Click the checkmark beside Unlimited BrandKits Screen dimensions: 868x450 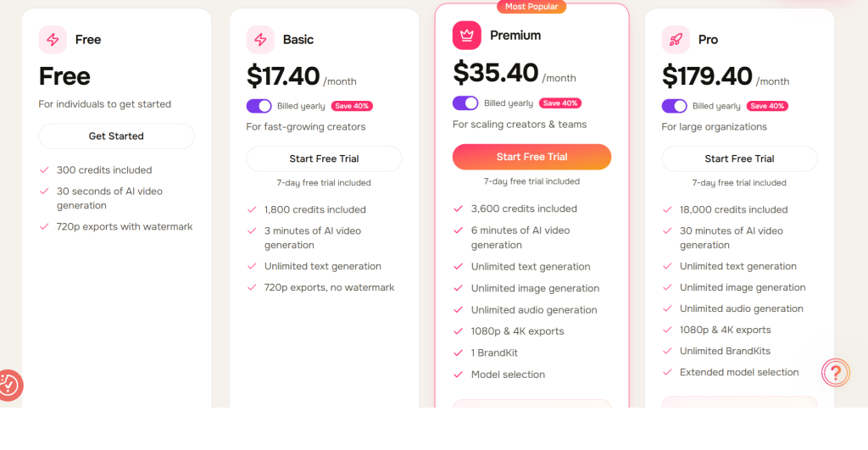667,351
